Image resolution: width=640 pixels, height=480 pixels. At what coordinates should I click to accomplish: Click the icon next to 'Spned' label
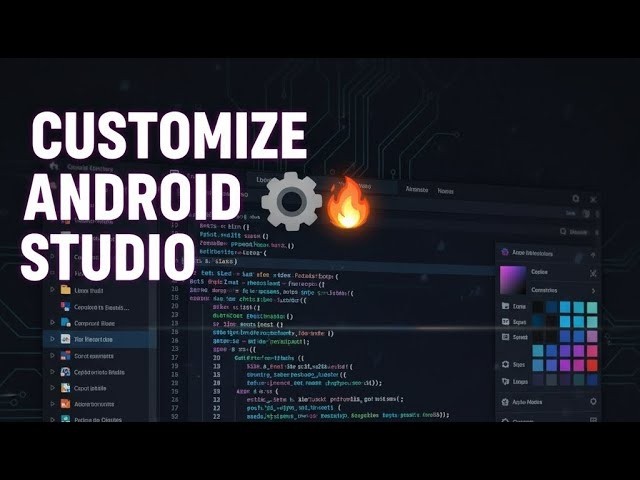tap(505, 337)
